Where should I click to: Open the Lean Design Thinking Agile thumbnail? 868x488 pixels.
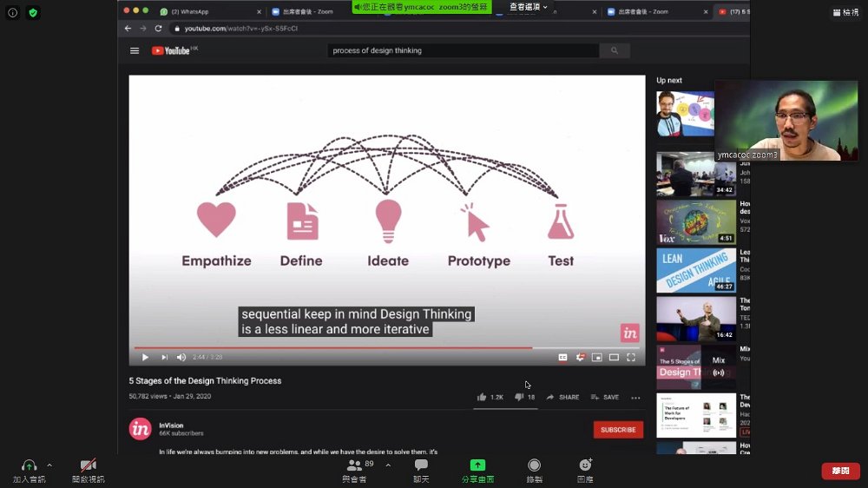tap(696, 270)
